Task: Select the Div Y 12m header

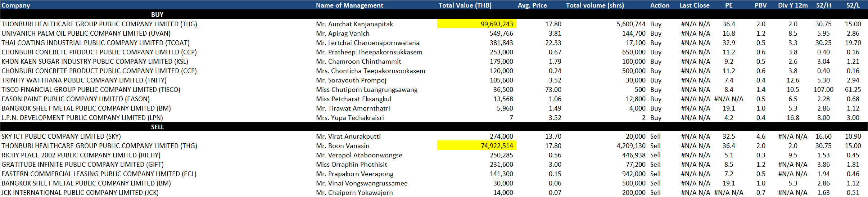Action: pyautogui.click(x=793, y=5)
